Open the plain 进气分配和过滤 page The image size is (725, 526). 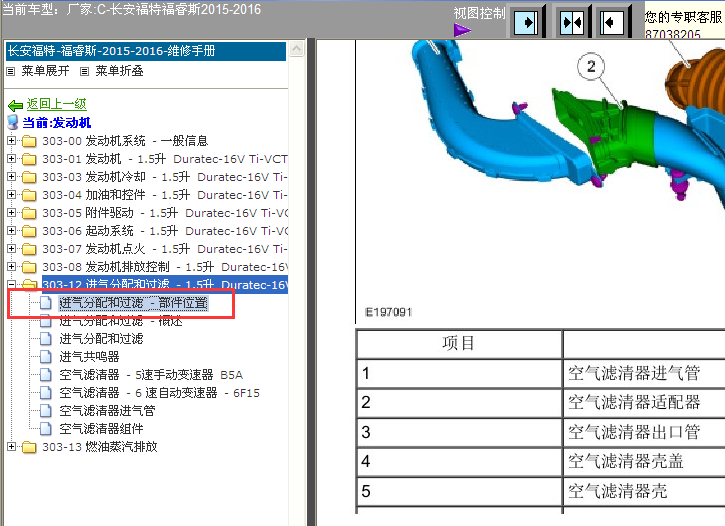pyautogui.click(x=101, y=339)
